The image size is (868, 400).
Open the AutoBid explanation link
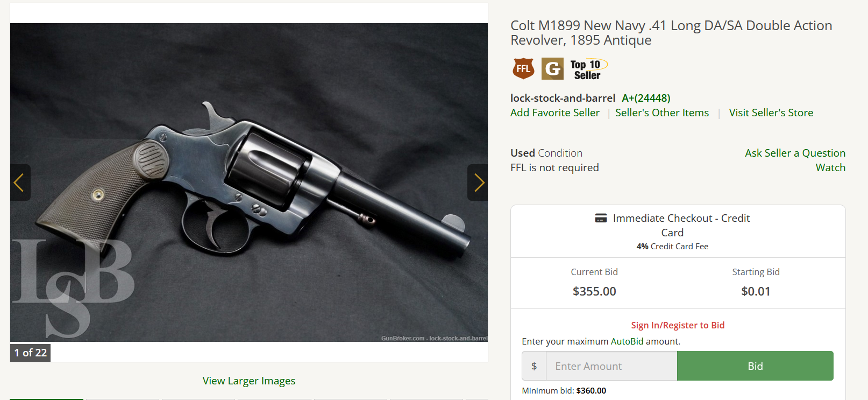(627, 341)
